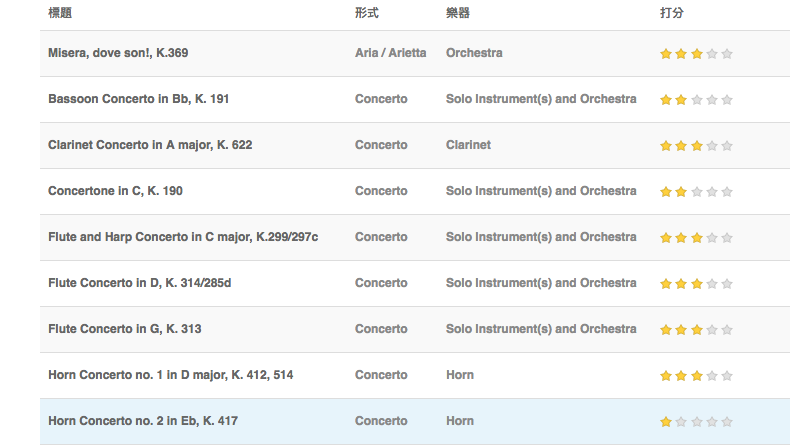Click Horn instrument in Horn Concerto no. 1 row
Viewport: 807px width, 446px height.
click(x=460, y=375)
